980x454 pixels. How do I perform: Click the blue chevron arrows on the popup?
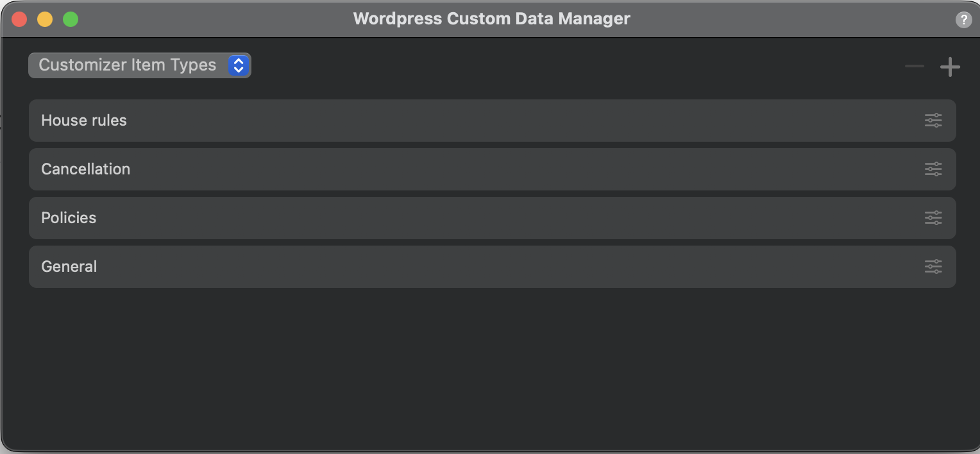point(238,65)
